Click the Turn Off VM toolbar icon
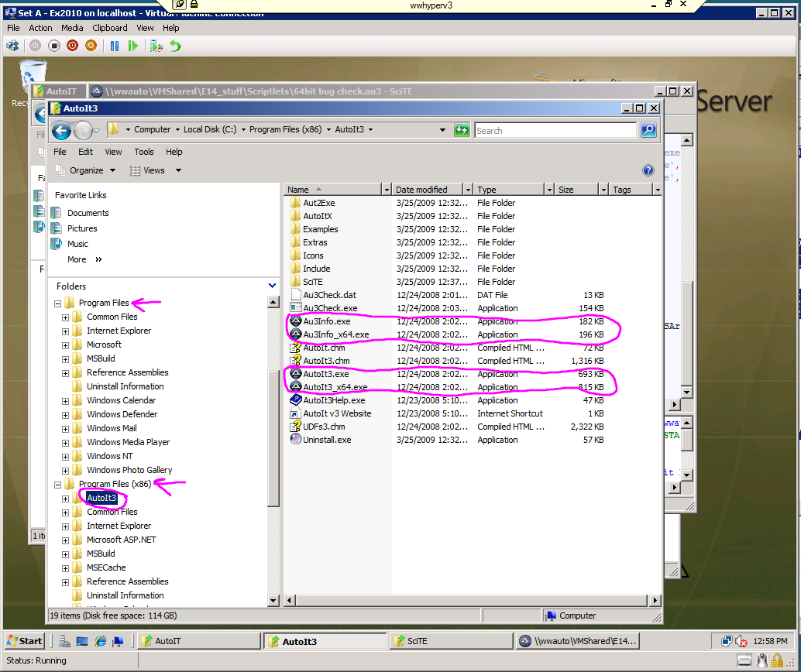The image size is (801, 672). pyautogui.click(x=53, y=46)
